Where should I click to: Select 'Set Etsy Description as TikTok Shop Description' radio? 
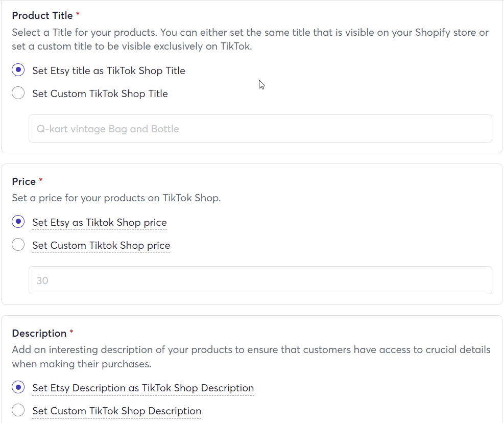pos(18,387)
